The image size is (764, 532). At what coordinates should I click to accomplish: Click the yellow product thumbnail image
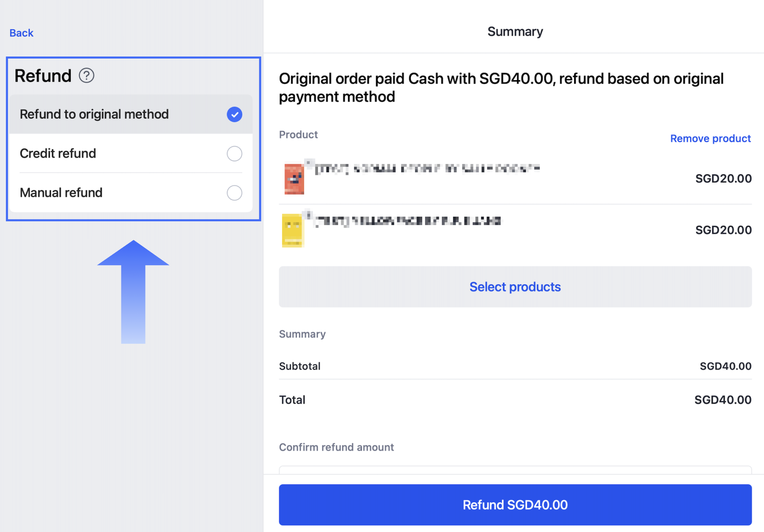[292, 230]
